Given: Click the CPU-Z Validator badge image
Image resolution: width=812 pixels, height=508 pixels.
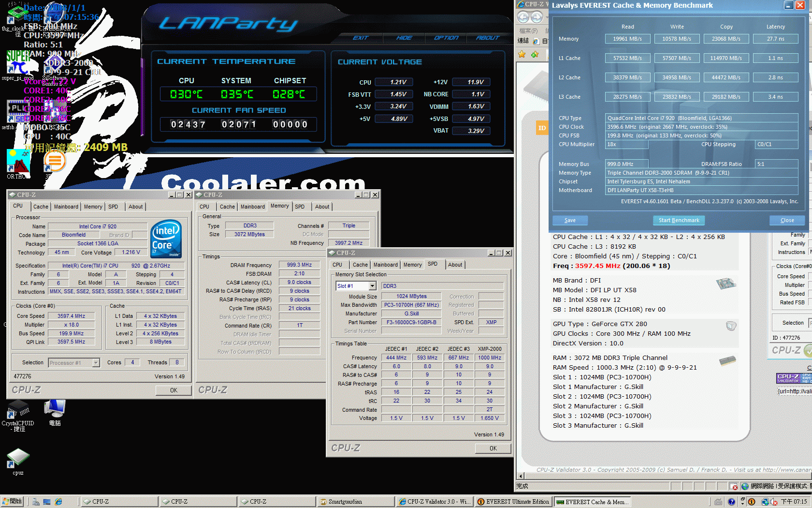Looking at the screenshot, I should [794, 378].
